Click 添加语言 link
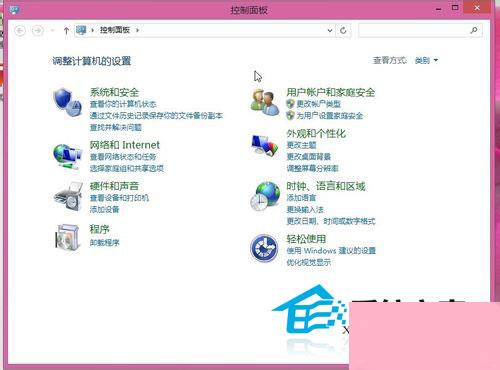The height and width of the screenshot is (370, 500). pos(301,198)
